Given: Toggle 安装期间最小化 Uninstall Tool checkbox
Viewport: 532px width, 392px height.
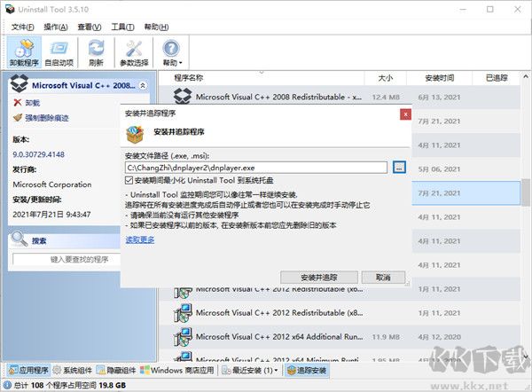Looking at the screenshot, I should point(129,180).
